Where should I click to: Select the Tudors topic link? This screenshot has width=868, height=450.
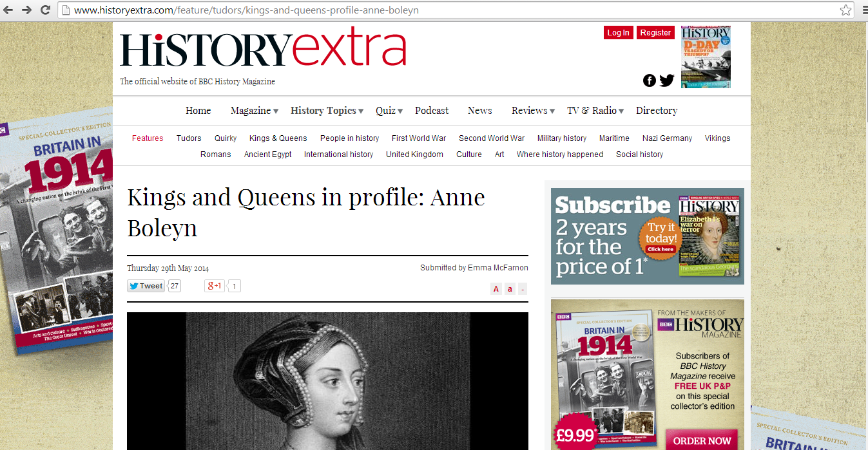click(x=189, y=138)
